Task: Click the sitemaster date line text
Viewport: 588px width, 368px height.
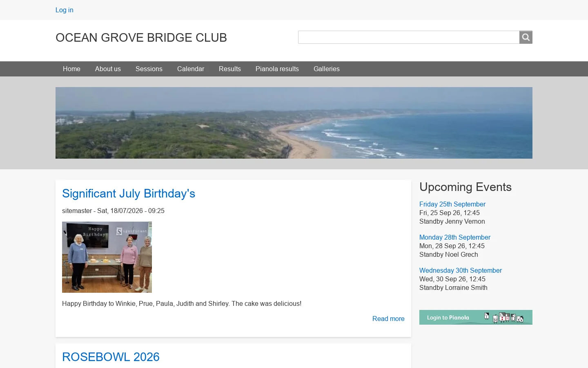Action: click(x=113, y=211)
